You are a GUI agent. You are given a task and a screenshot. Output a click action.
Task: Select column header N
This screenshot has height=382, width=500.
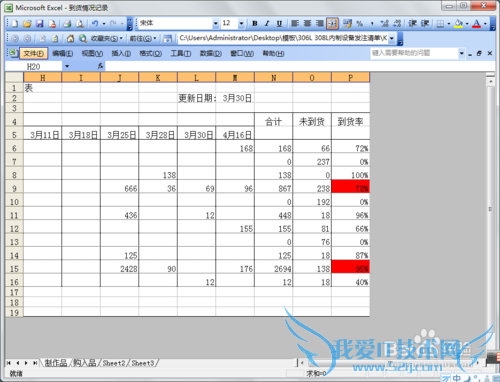click(273, 78)
